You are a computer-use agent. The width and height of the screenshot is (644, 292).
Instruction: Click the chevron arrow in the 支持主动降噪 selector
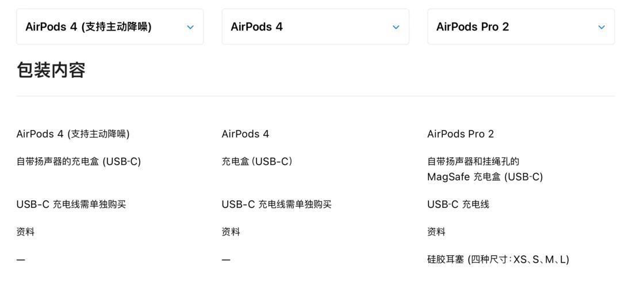coord(190,27)
